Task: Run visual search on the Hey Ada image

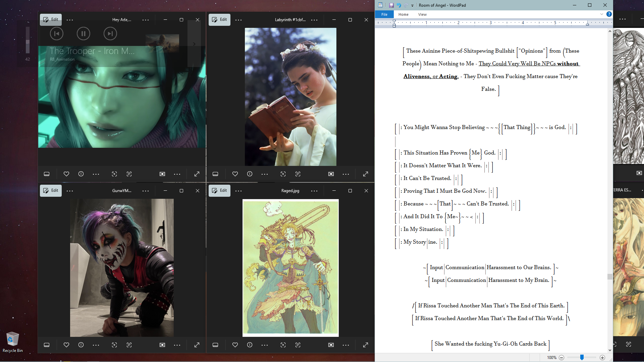Action: click(114, 174)
